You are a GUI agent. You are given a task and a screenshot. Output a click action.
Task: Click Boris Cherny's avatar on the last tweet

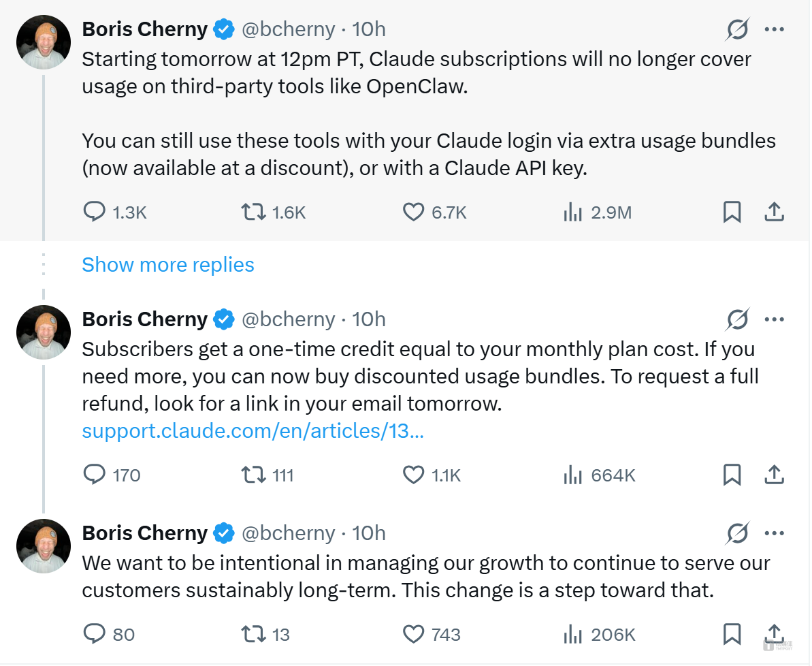(44, 546)
